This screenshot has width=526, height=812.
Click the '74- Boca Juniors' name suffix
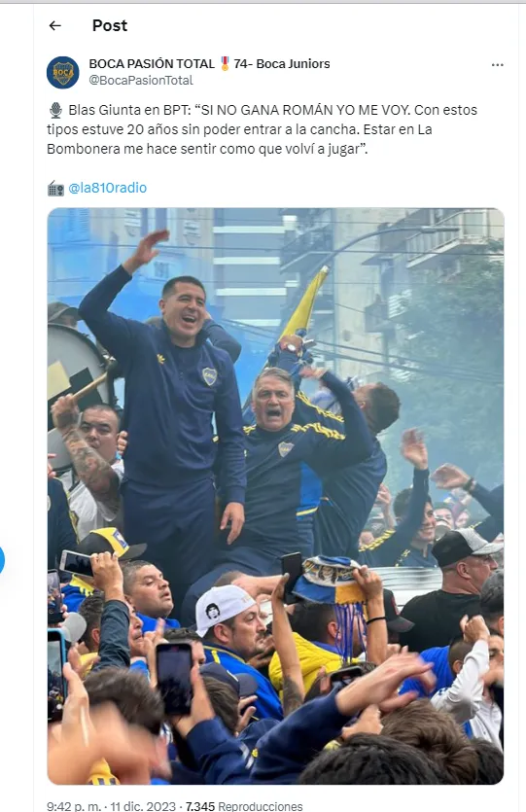point(282,64)
